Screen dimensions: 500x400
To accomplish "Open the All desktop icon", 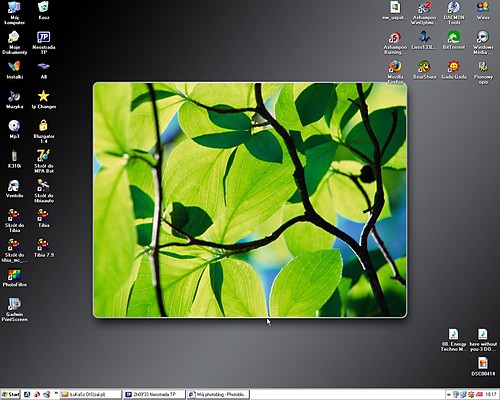I will click(x=44, y=70).
